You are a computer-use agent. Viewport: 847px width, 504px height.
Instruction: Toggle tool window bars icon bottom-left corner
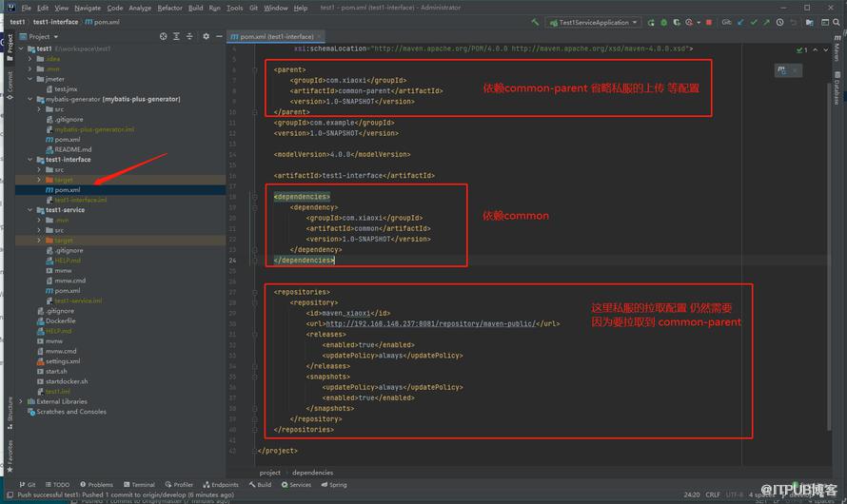click(x=10, y=494)
